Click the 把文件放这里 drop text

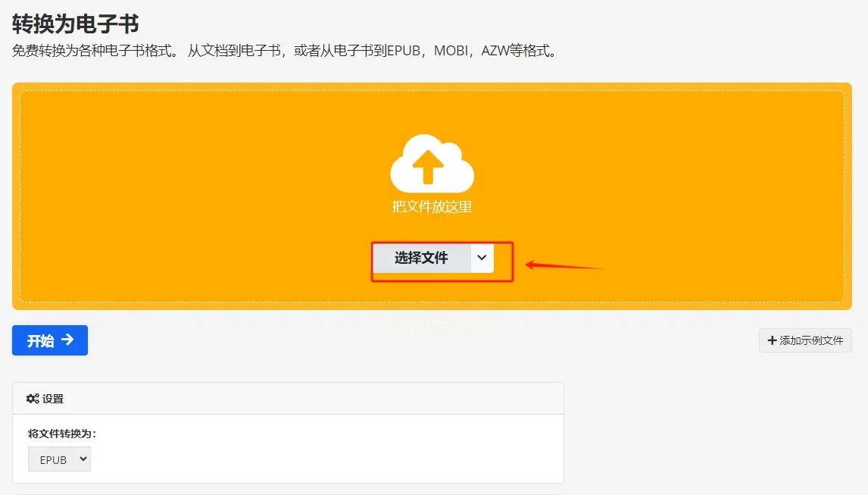coord(432,207)
